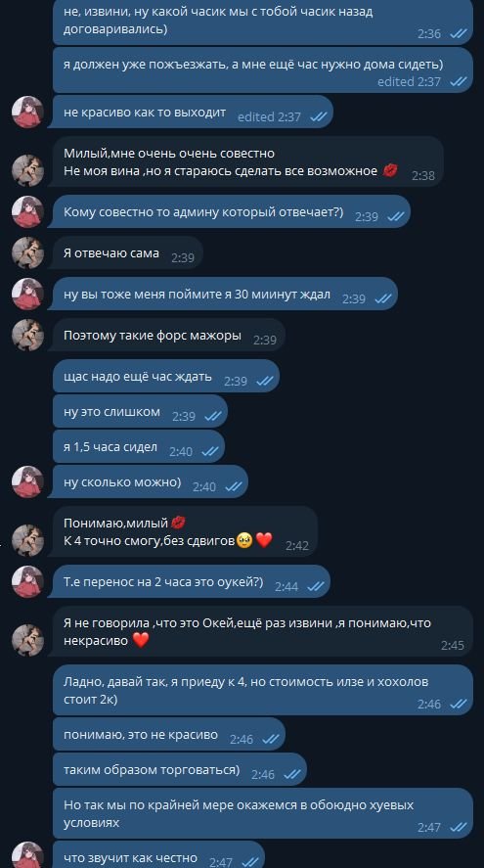This screenshot has height=868, width=484.
Task: Click the kiss emoji after 'сделать все возможное'
Action: pos(390,170)
